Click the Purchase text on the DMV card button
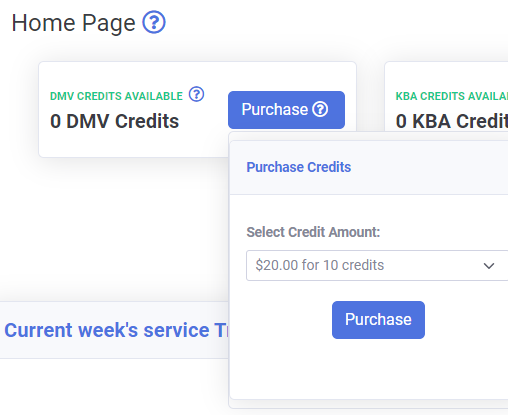The height and width of the screenshot is (415, 508). pyautogui.click(x=275, y=109)
